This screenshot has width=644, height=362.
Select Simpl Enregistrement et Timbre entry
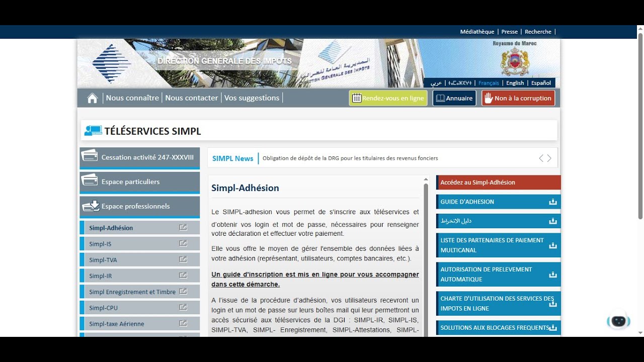point(140,292)
